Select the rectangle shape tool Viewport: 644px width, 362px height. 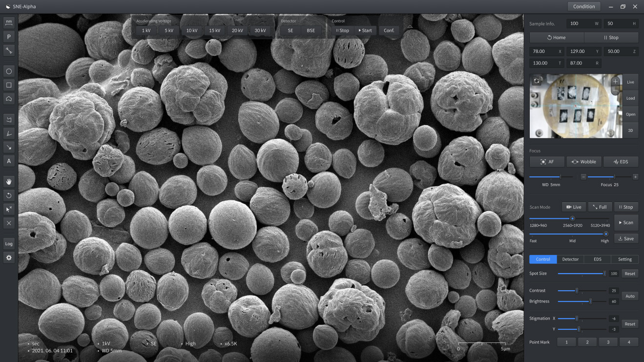[x=9, y=85]
